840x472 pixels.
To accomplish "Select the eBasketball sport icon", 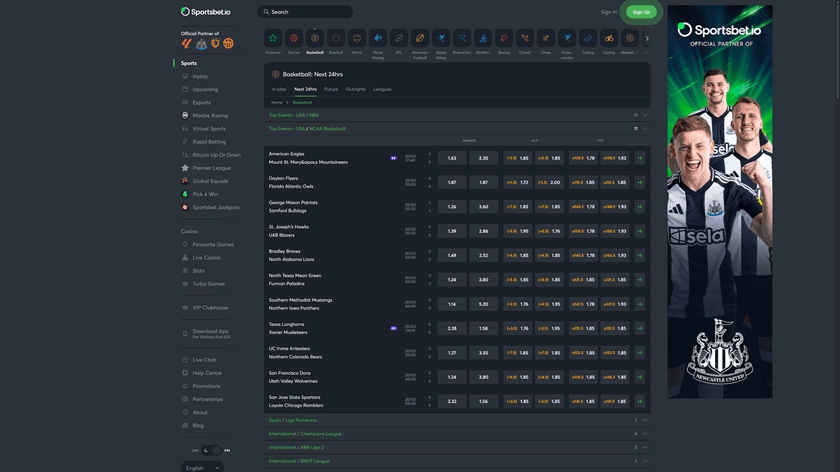I will pyautogui.click(x=630, y=38).
